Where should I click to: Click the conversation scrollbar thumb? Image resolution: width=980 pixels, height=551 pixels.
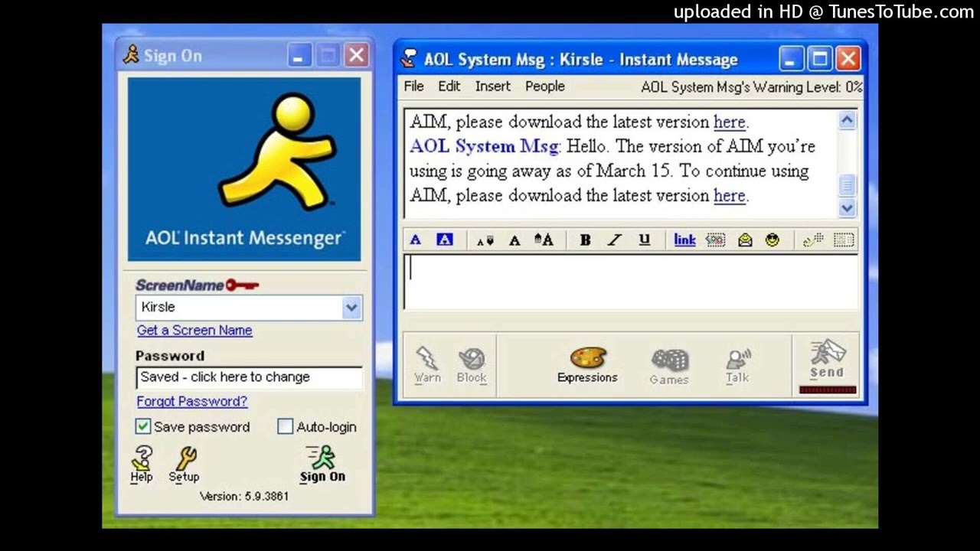847,184
